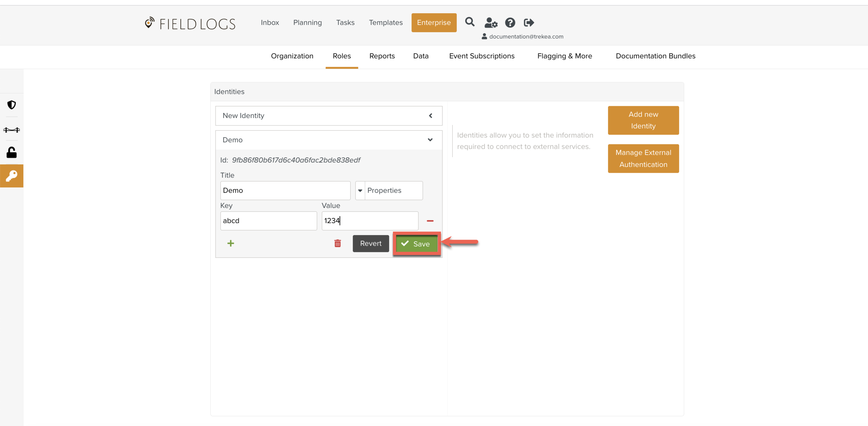Delete identity using red trash icon
Viewport: 868px width, 426px height.
(x=337, y=244)
